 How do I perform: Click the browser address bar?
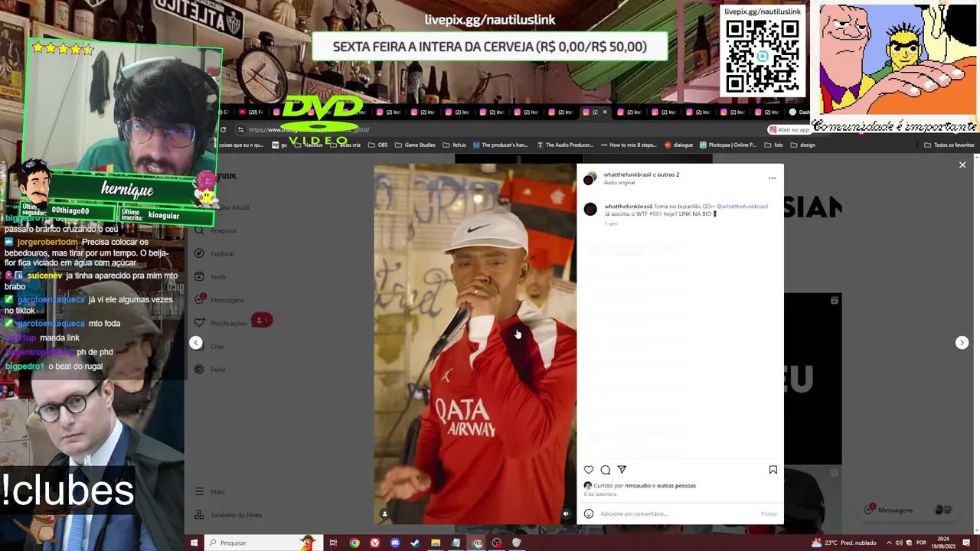pos(498,130)
